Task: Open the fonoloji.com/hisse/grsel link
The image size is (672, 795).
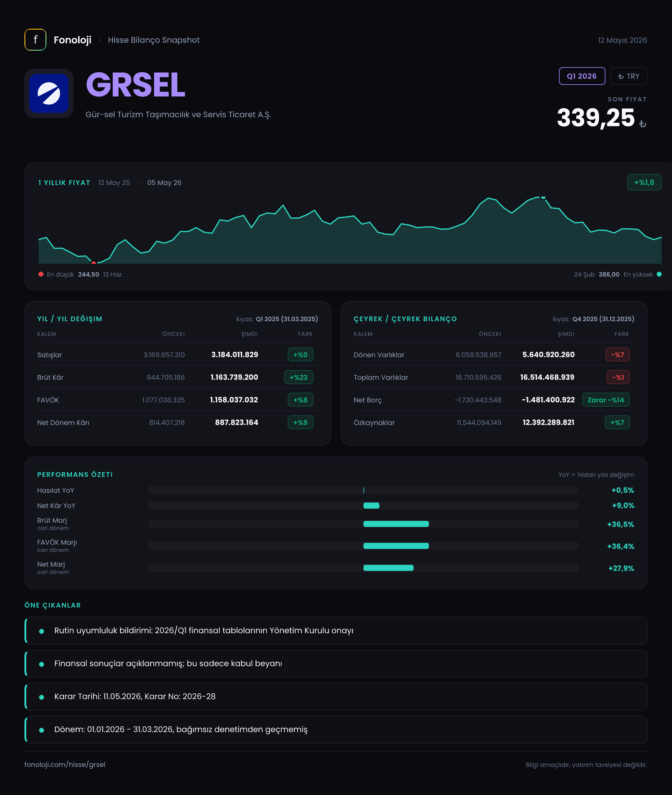Action: pos(65,764)
